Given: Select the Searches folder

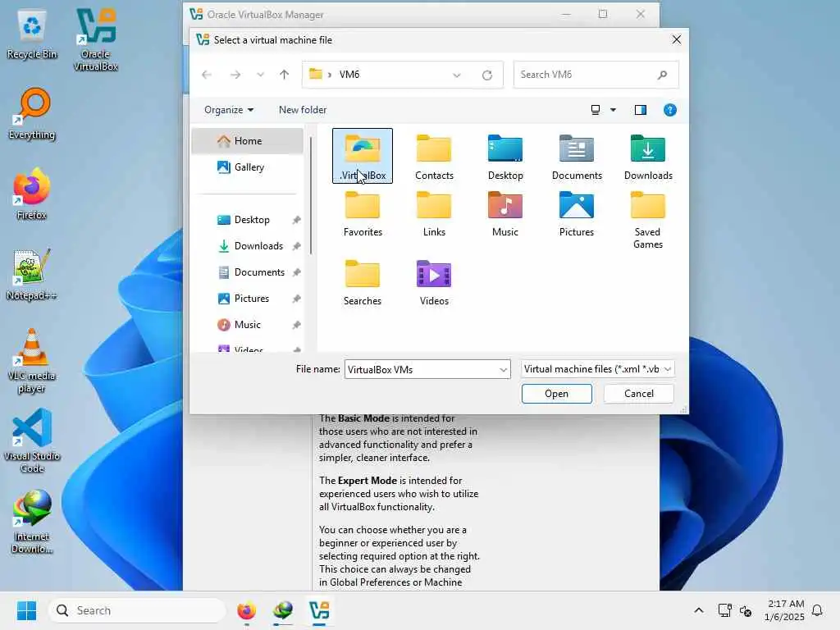Looking at the screenshot, I should coord(363,282).
